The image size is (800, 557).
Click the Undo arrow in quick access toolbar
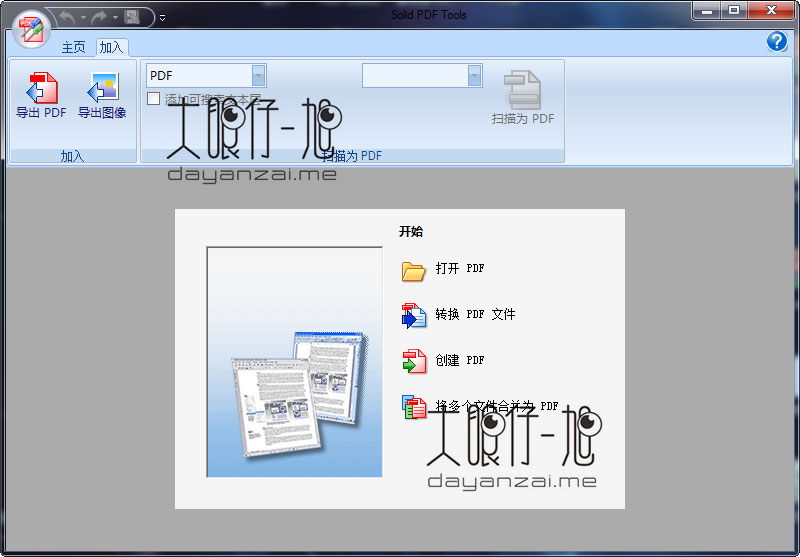coord(67,17)
